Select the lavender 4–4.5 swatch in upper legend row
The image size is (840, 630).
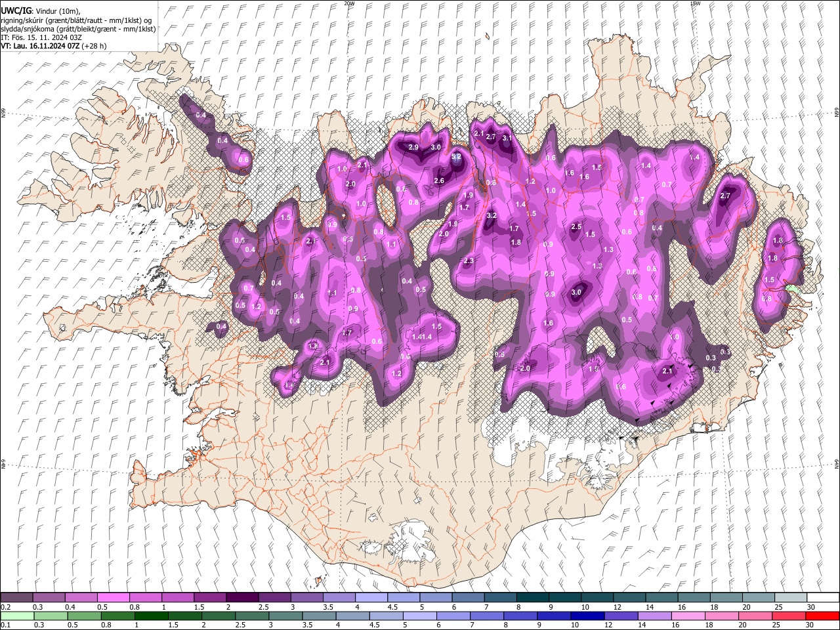pos(371,597)
